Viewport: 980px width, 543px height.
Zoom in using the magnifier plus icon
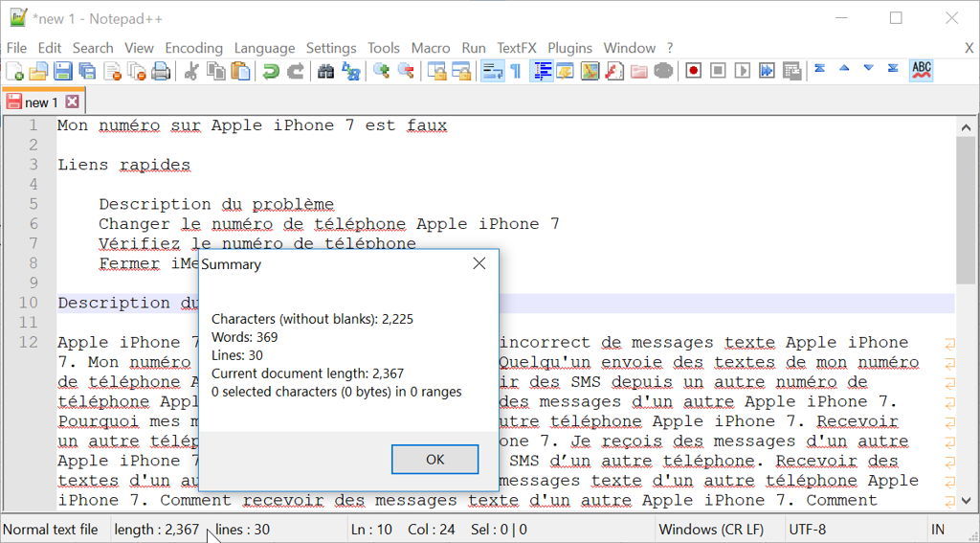click(381, 71)
